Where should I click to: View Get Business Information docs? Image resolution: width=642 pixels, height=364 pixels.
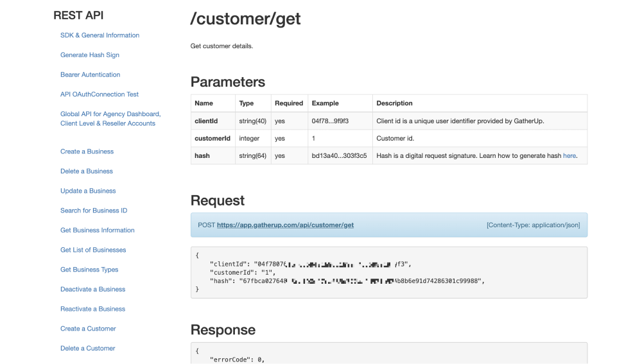[98, 230]
